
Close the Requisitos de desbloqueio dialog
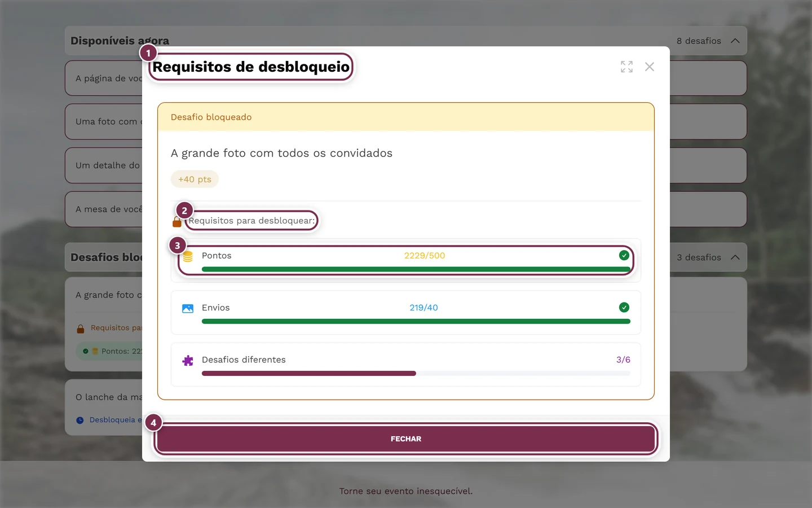coord(650,67)
